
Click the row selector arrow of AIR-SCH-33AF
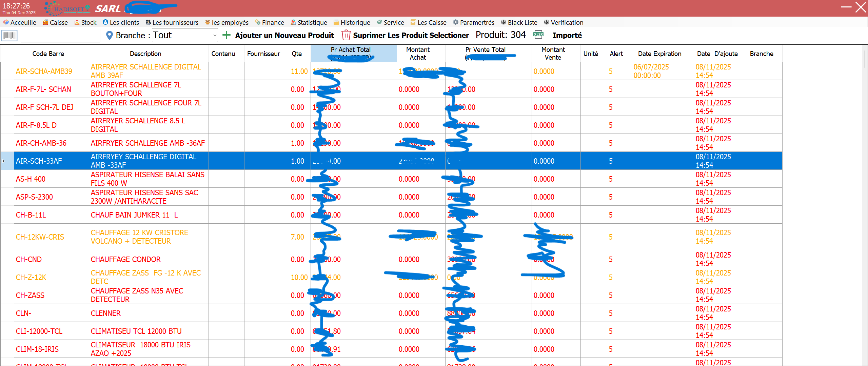[x=4, y=161]
